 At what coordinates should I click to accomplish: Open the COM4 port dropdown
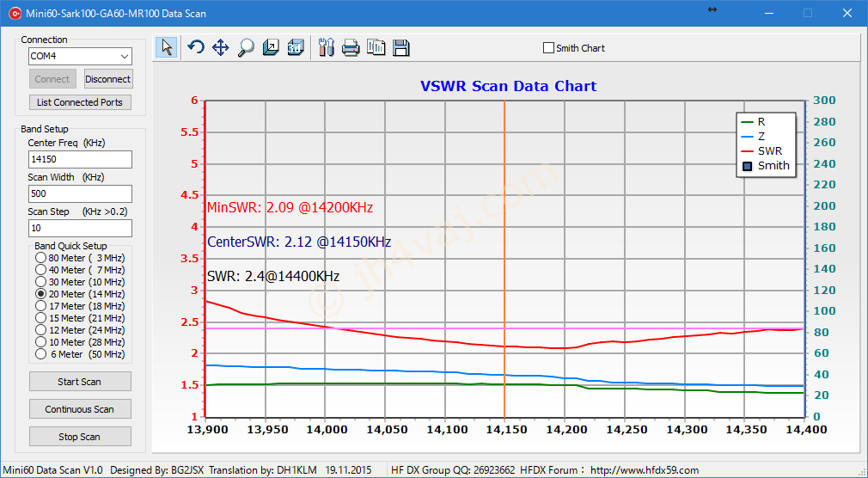point(80,56)
